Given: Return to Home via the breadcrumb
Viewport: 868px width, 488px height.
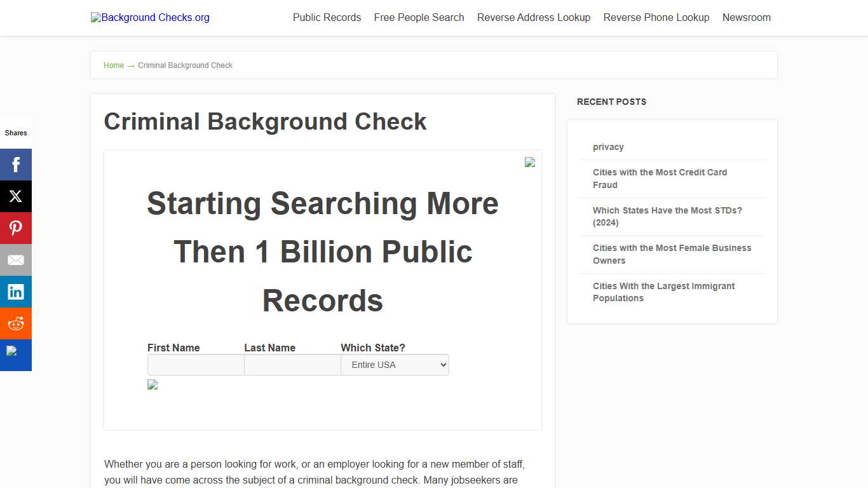Looking at the screenshot, I should (114, 65).
